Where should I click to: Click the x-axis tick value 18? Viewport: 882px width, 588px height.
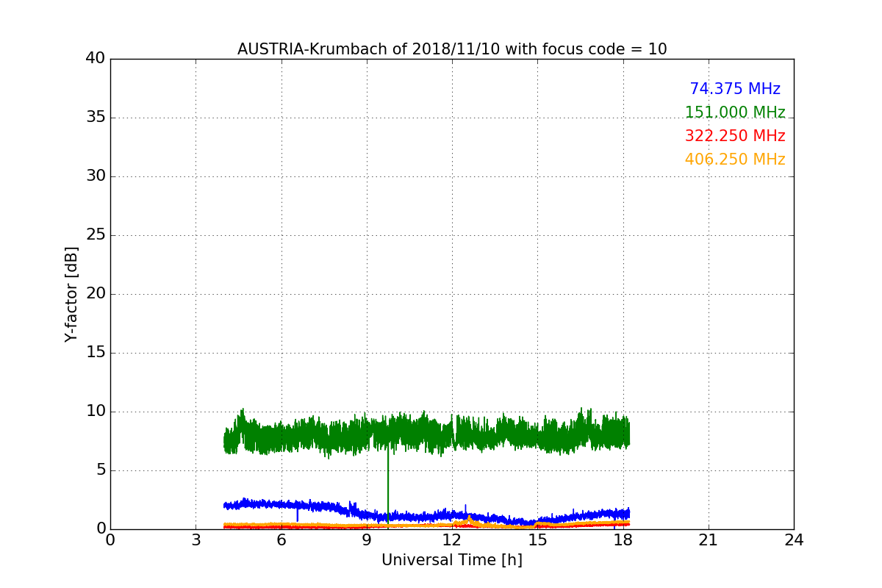tap(623, 539)
